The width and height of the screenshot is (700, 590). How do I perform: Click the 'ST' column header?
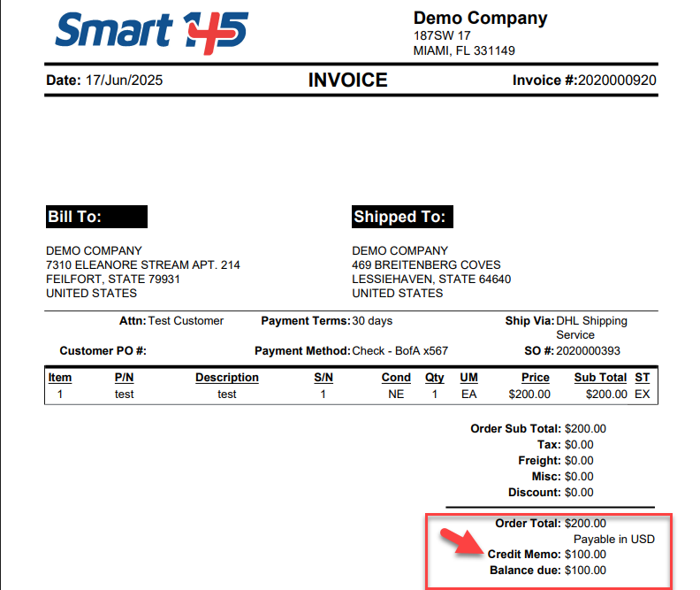tap(642, 378)
